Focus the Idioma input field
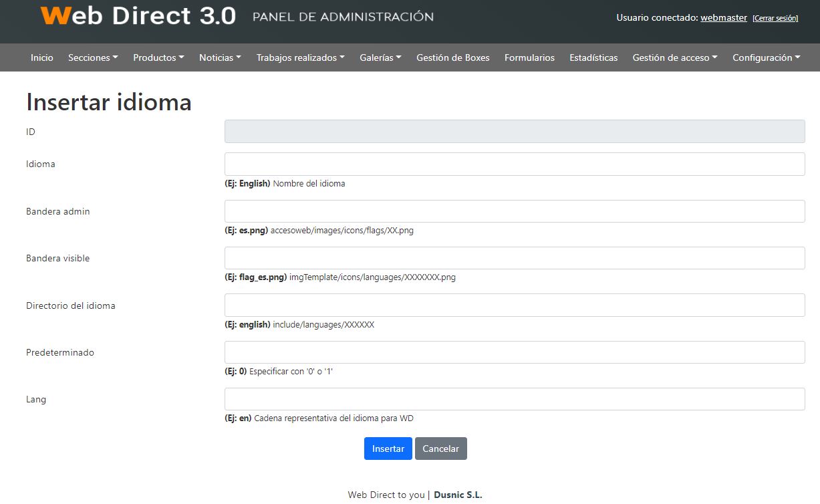This screenshot has width=820, height=504. coord(515,164)
